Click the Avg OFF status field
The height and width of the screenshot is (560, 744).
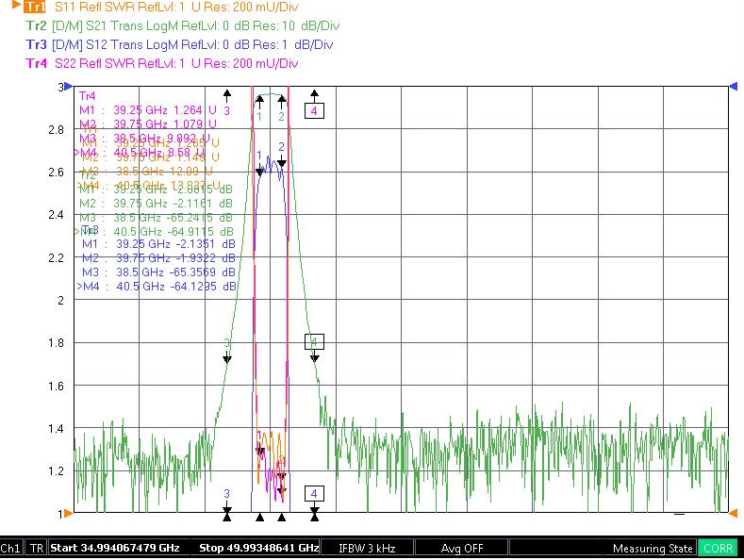461,548
